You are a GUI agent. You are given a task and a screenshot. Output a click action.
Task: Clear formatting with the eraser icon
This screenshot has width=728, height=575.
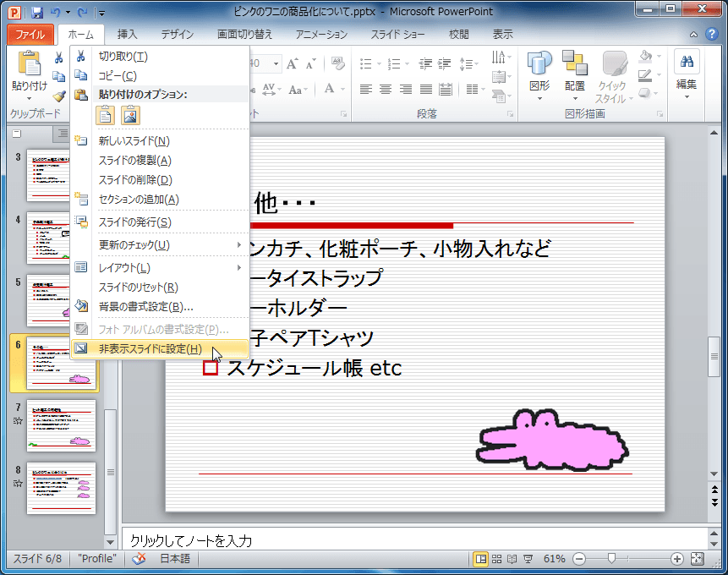coord(338,63)
